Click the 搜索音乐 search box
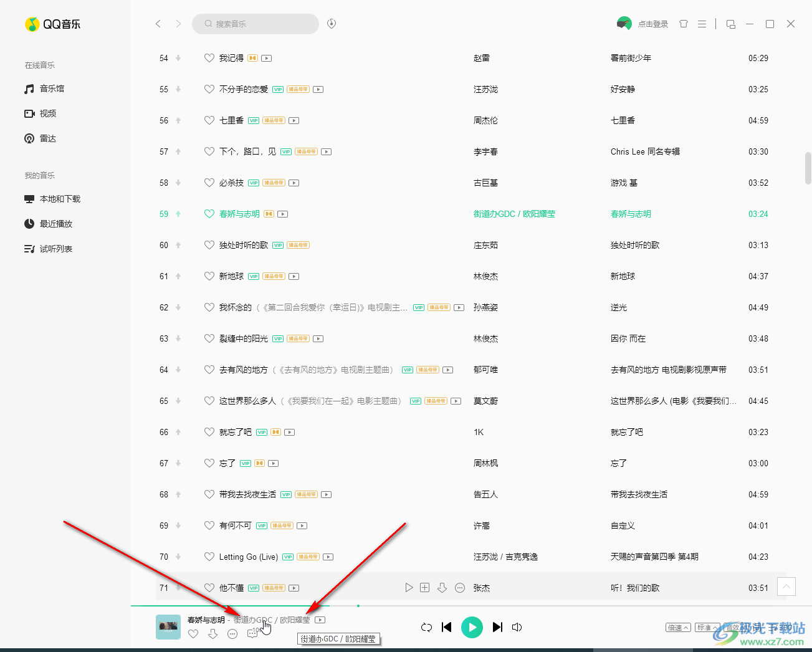 pyautogui.click(x=256, y=24)
